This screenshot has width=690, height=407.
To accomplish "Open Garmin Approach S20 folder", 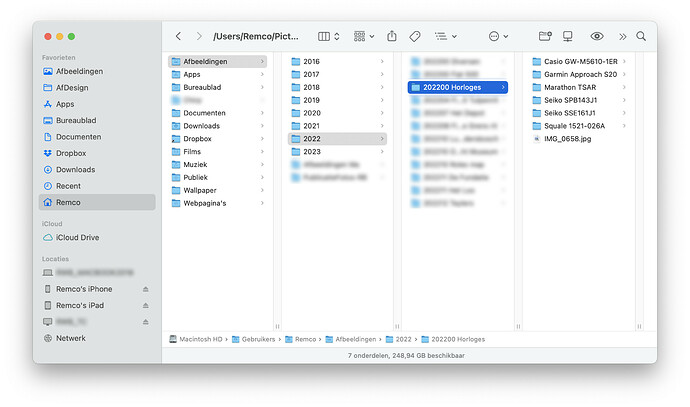I will point(579,74).
